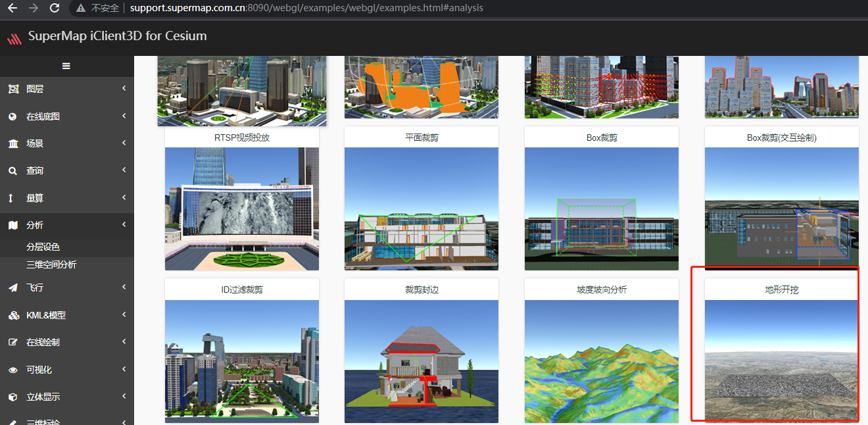Click the browser forward arrow
Screen dimensions: 868x425
(33, 9)
